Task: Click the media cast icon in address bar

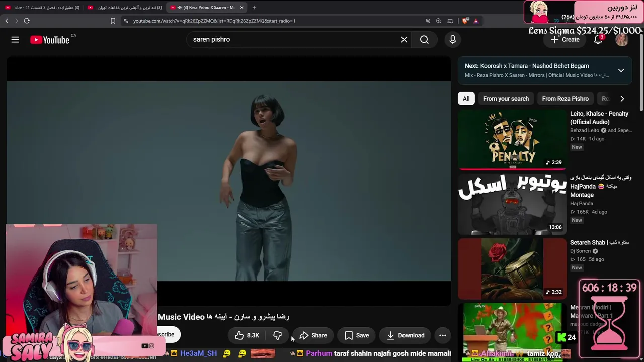Action: tap(450, 21)
